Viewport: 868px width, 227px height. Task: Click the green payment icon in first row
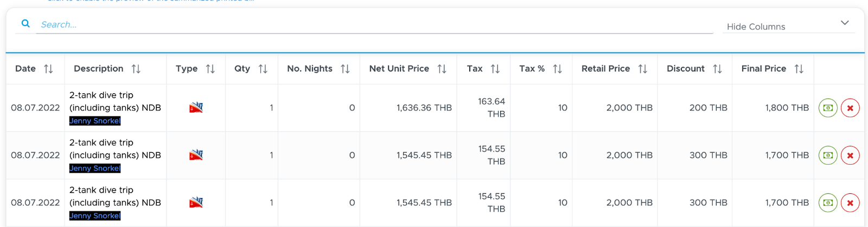(828, 108)
